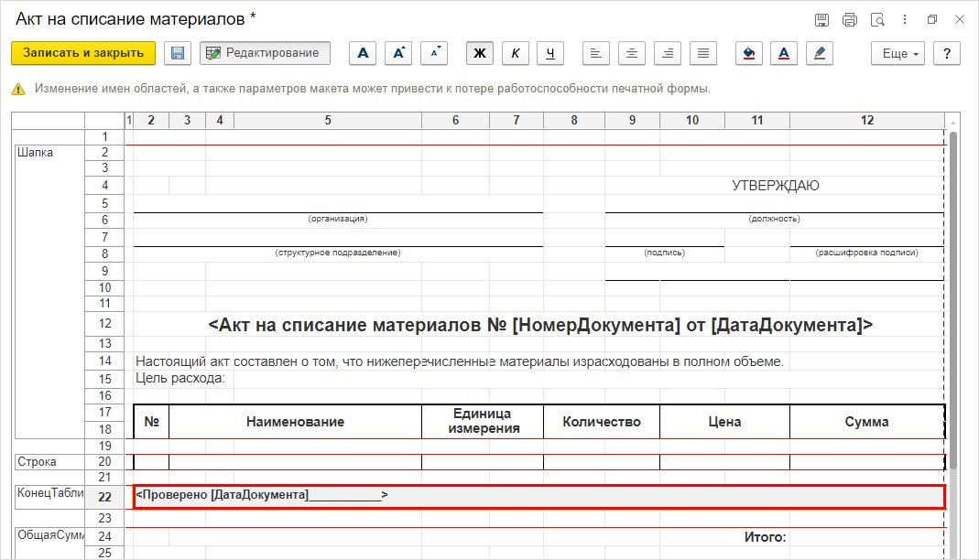Click the Шапка area name

pyautogui.click(x=35, y=152)
